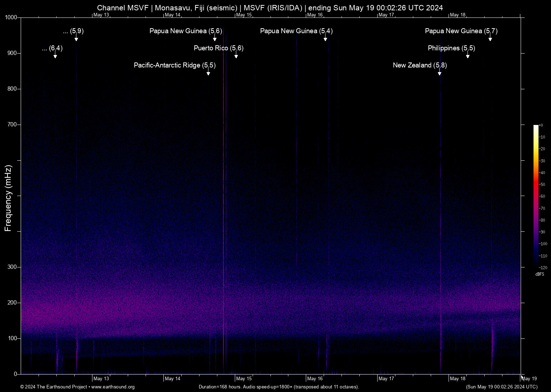
Task: Click the arrow under Papua New Guinea (5.4)
Action: [x=325, y=39]
